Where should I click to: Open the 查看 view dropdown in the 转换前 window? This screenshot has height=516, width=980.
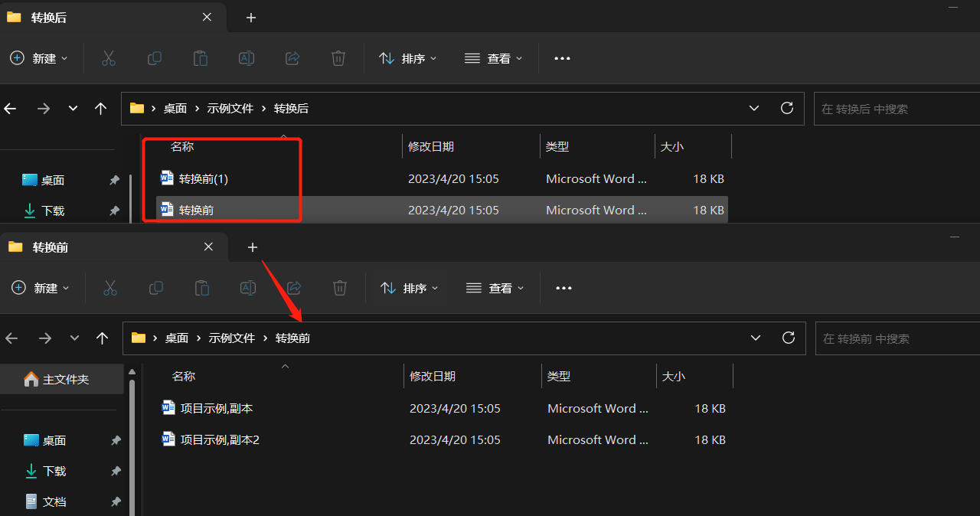tap(495, 288)
